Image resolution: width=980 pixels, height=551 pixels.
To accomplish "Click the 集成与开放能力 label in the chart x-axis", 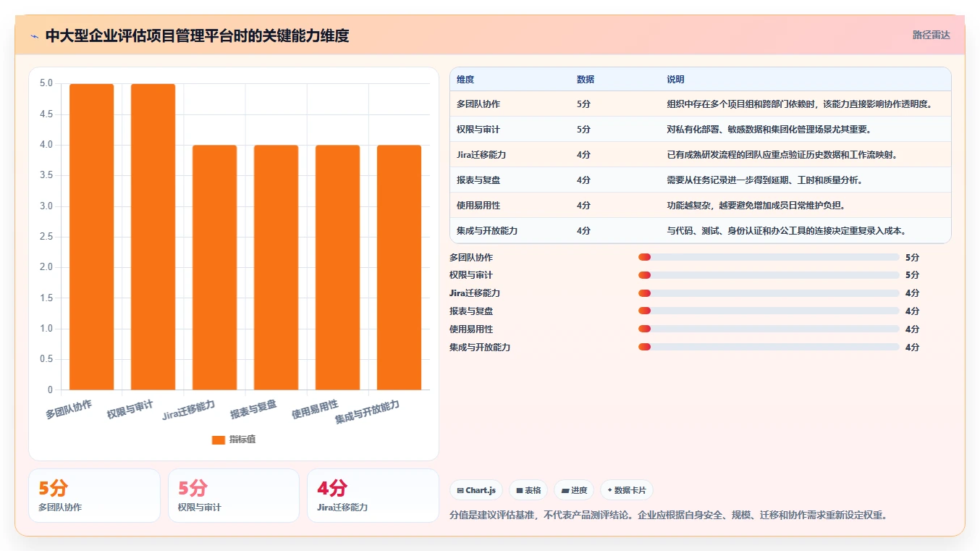I will point(367,412).
